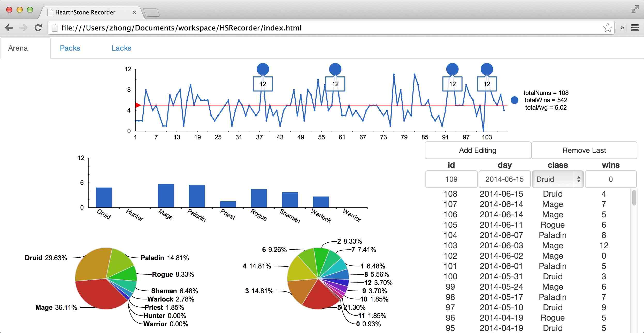Show hidden extensions with double-chevron icon
Image resolution: width=644 pixels, height=333 pixels.
point(622,28)
